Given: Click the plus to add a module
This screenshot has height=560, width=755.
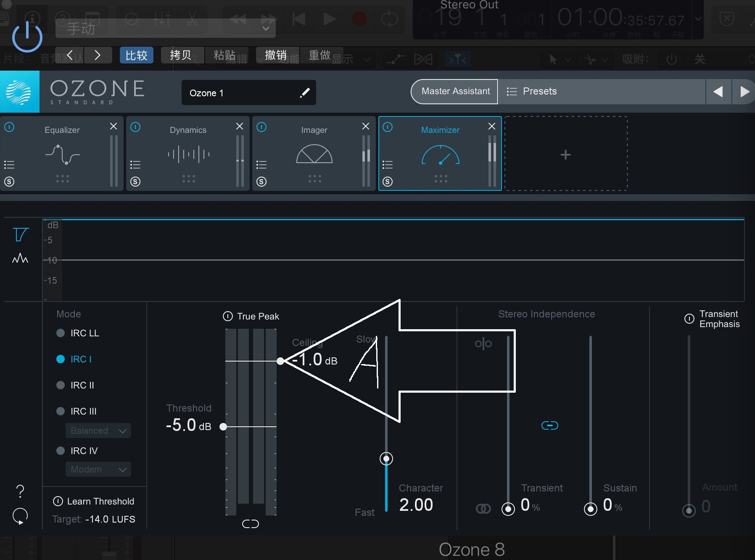Looking at the screenshot, I should [x=566, y=155].
